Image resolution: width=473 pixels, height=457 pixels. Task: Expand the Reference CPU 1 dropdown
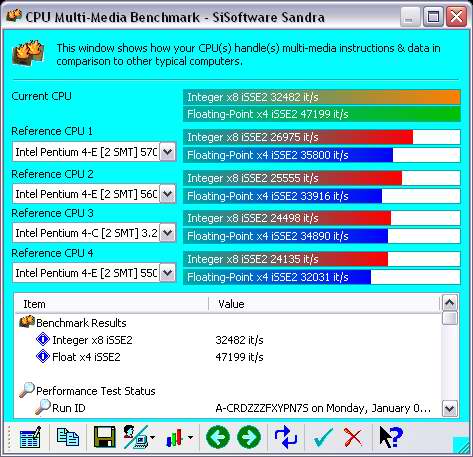(x=167, y=152)
